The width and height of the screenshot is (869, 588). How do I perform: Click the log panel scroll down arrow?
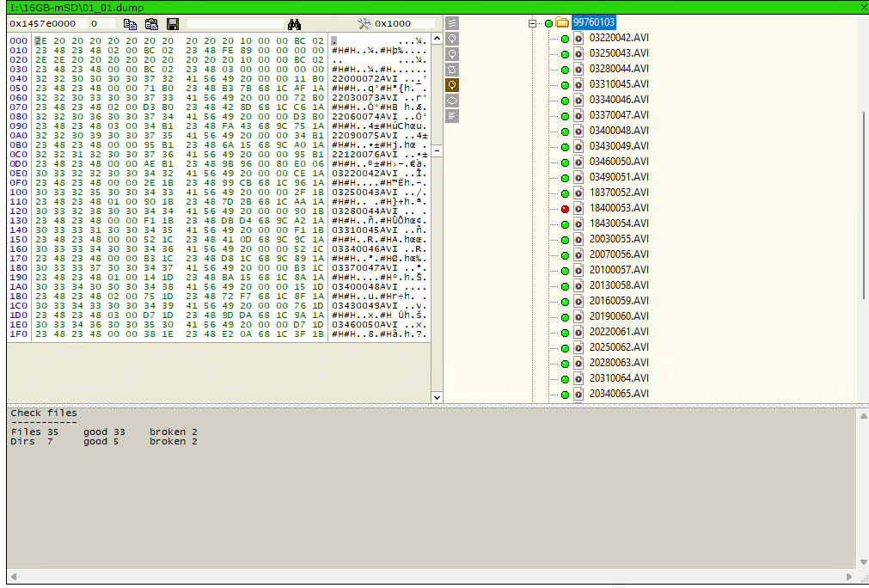(864, 562)
